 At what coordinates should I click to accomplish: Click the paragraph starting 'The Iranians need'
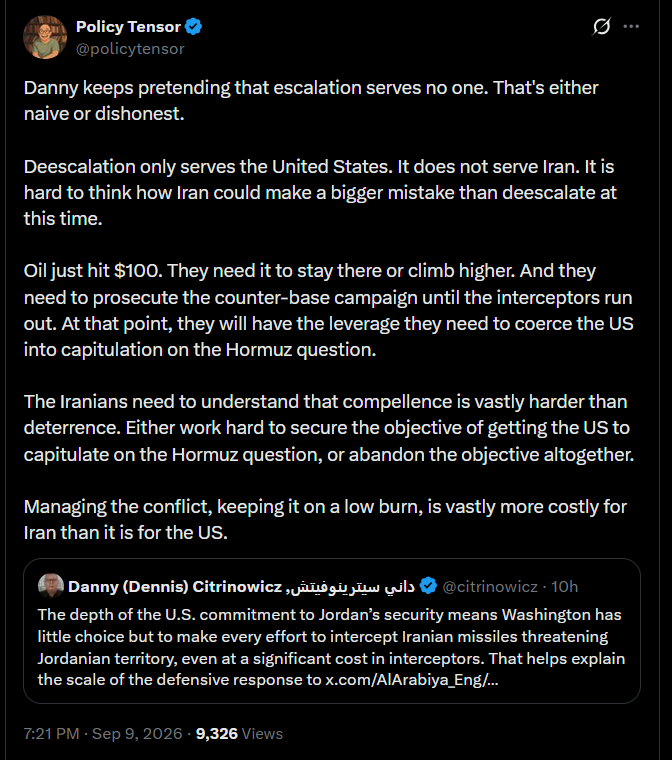(x=329, y=428)
